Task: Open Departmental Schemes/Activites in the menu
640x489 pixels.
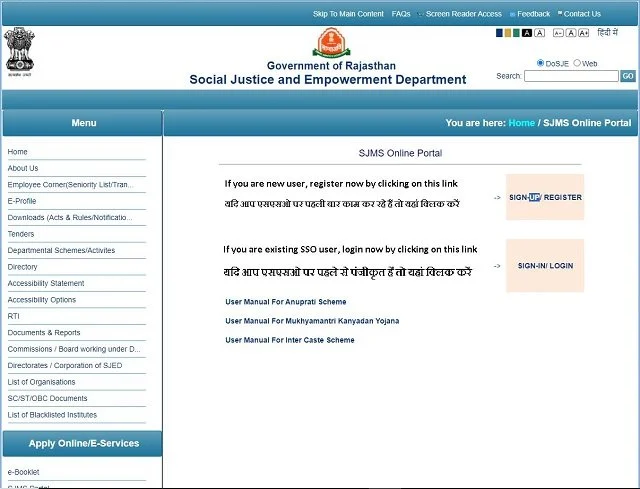Action: [61, 250]
